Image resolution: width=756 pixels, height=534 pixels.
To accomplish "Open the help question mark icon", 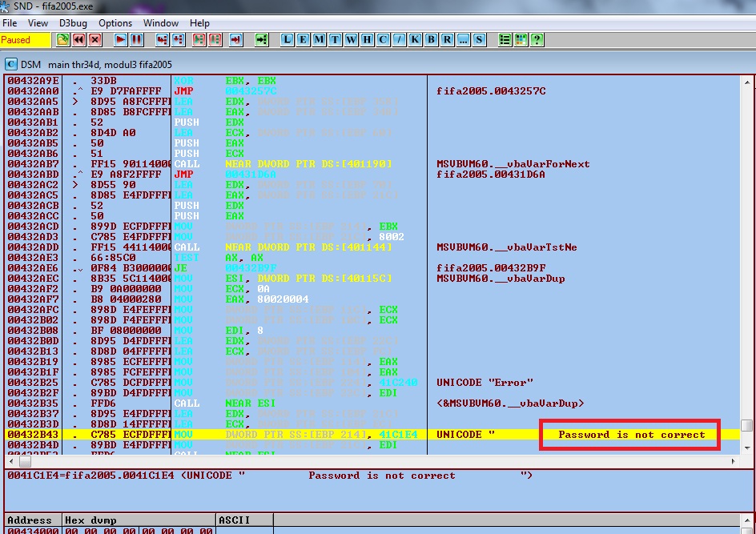I will pos(537,39).
